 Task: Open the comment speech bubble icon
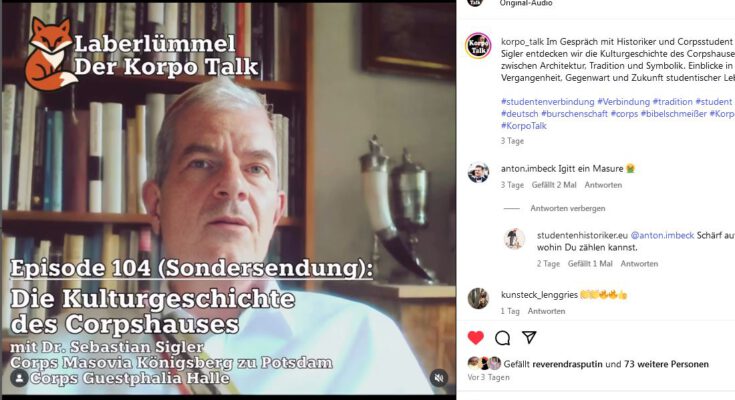click(x=502, y=338)
